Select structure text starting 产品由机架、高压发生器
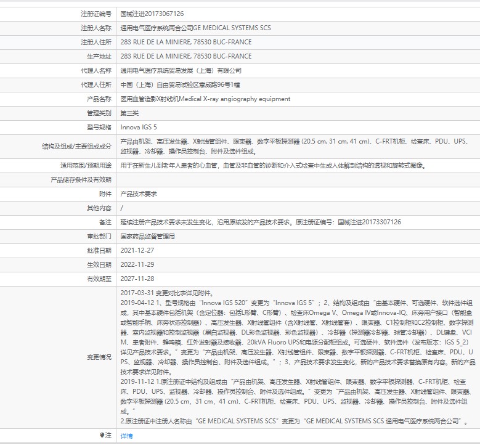 coord(295,147)
